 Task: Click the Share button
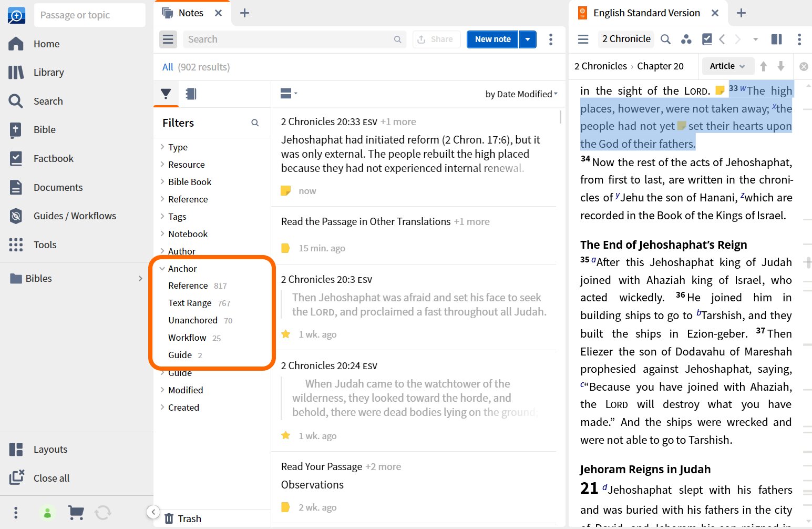coord(436,39)
